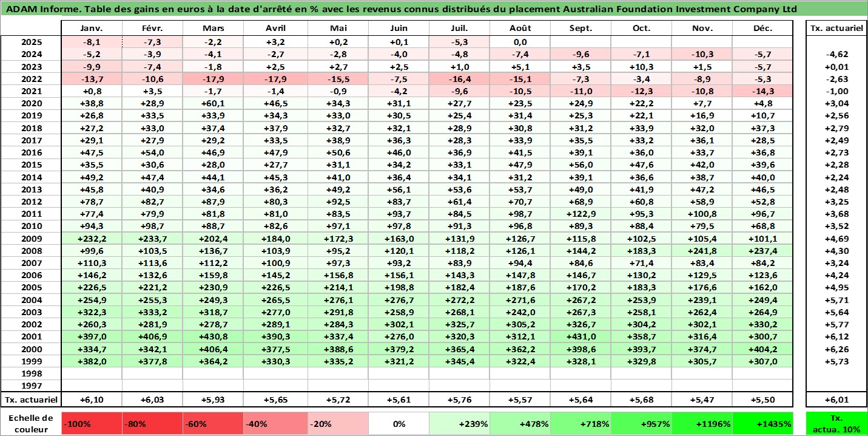Select the +718% color scale cell

(581, 424)
